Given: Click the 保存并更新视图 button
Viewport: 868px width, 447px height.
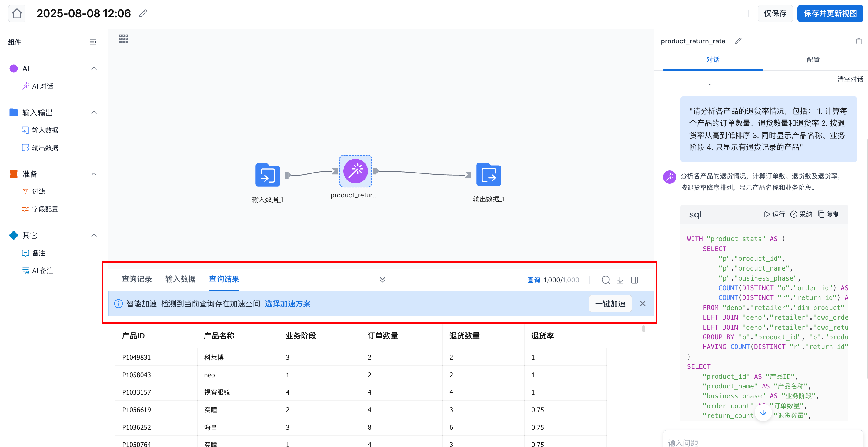Looking at the screenshot, I should (830, 13).
